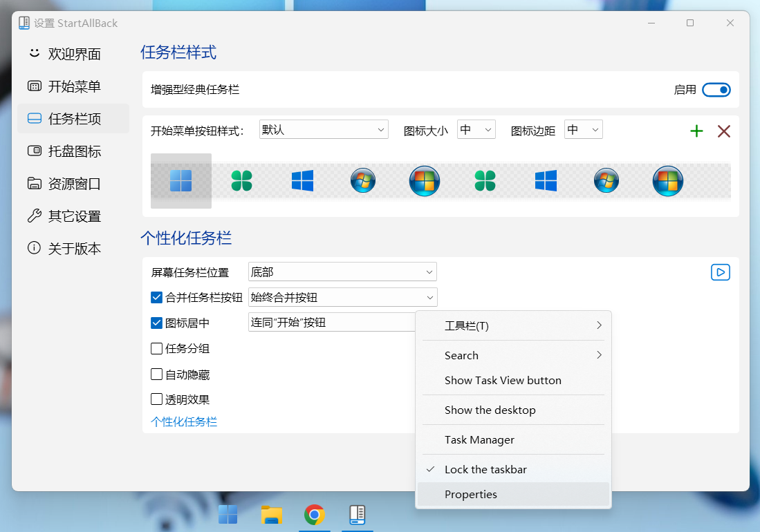Launch Google Chrome from the taskbar
Screen dimensions: 760x532
[315, 515]
